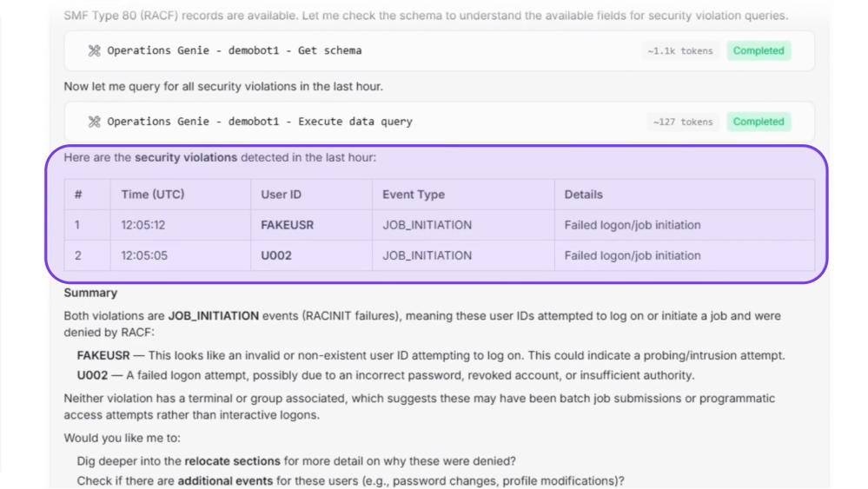
Task: Click the Details cell in the U002 row
Action: pos(684,255)
